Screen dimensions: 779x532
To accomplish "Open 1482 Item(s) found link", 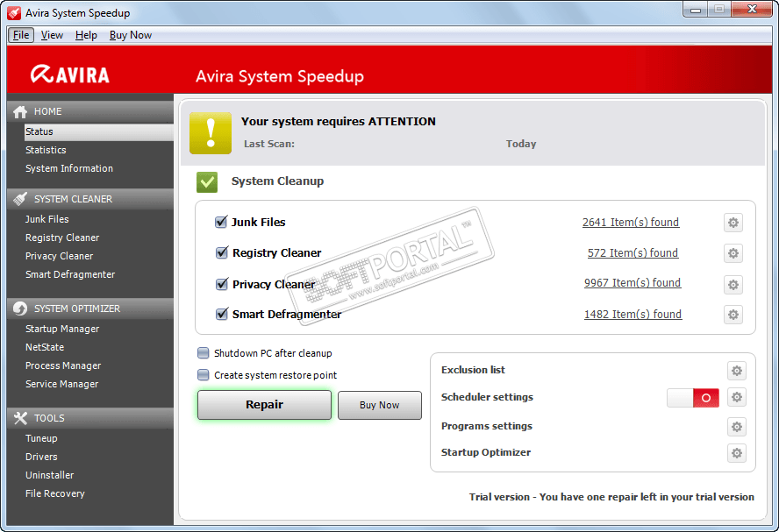I will [x=633, y=315].
